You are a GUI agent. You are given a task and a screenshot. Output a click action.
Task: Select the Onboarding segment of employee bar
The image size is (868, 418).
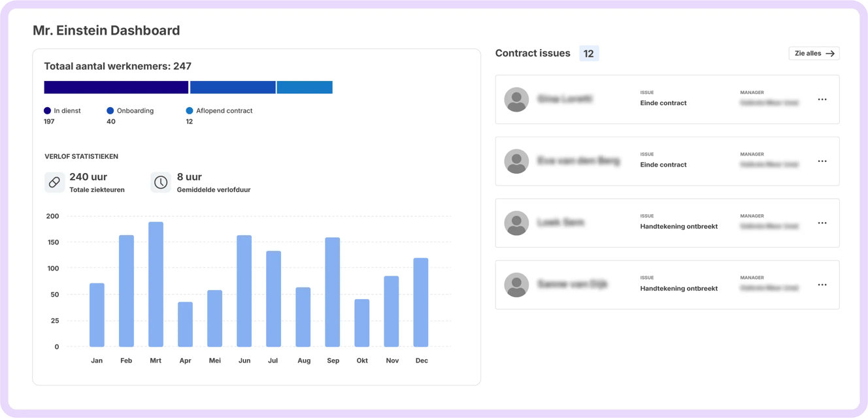point(233,87)
